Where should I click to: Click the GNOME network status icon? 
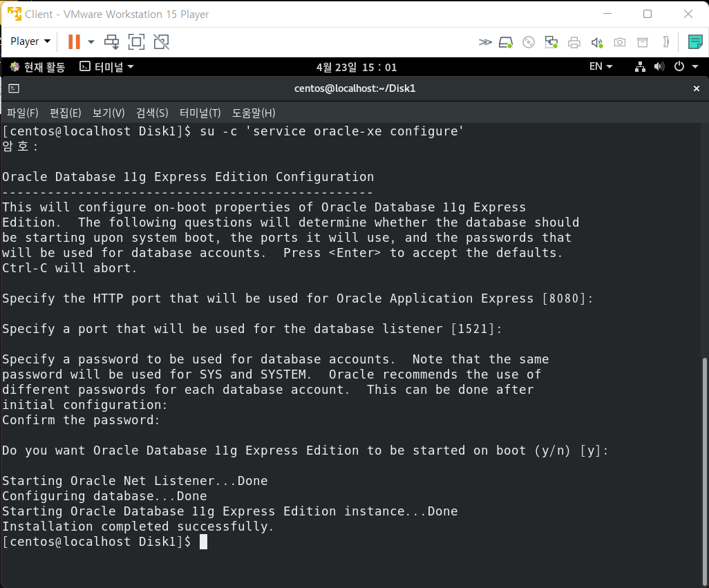pos(640,67)
